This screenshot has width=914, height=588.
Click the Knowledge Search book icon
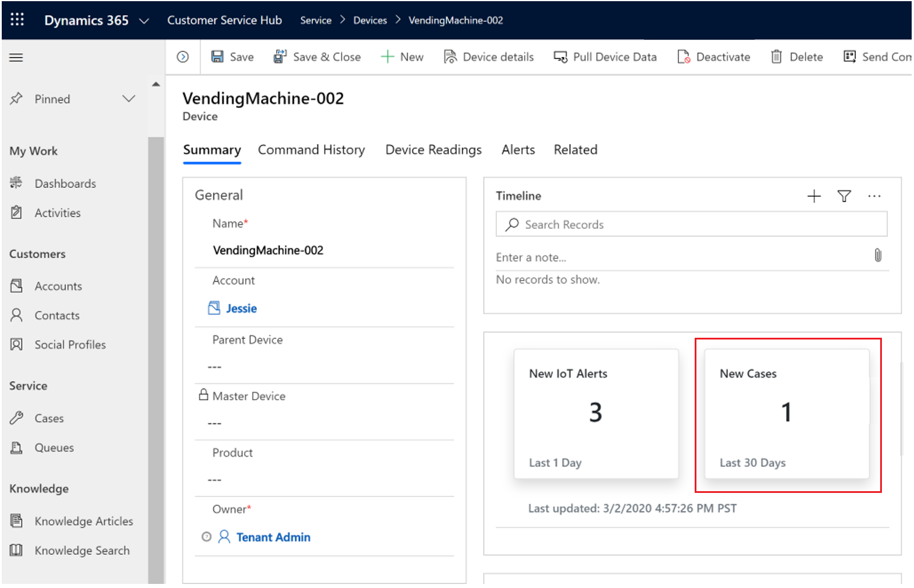point(16,549)
